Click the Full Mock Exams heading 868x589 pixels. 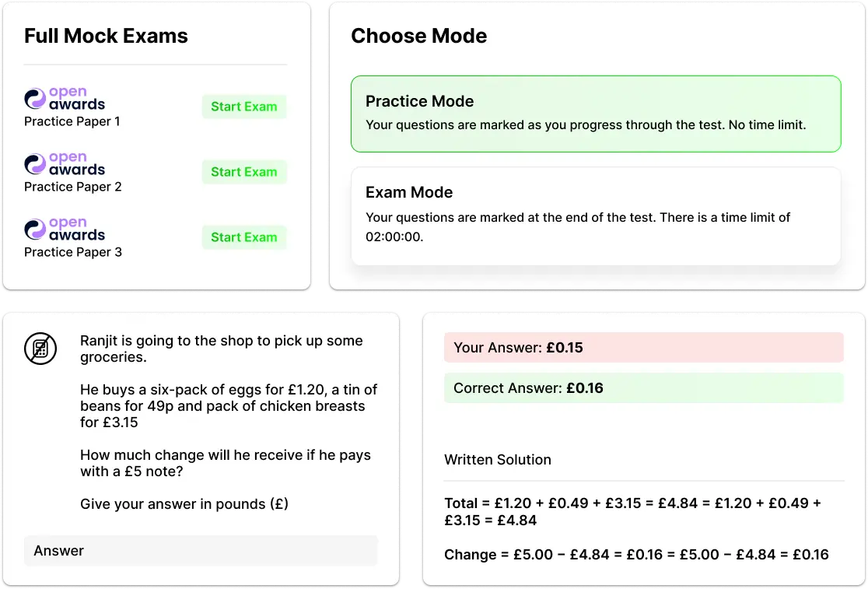click(x=106, y=36)
